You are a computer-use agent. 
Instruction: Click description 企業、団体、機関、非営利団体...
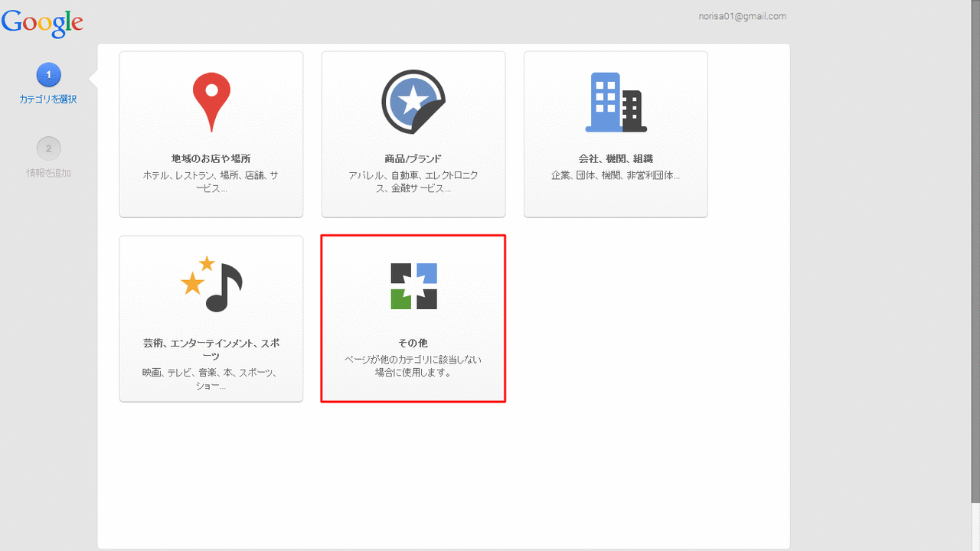[616, 176]
